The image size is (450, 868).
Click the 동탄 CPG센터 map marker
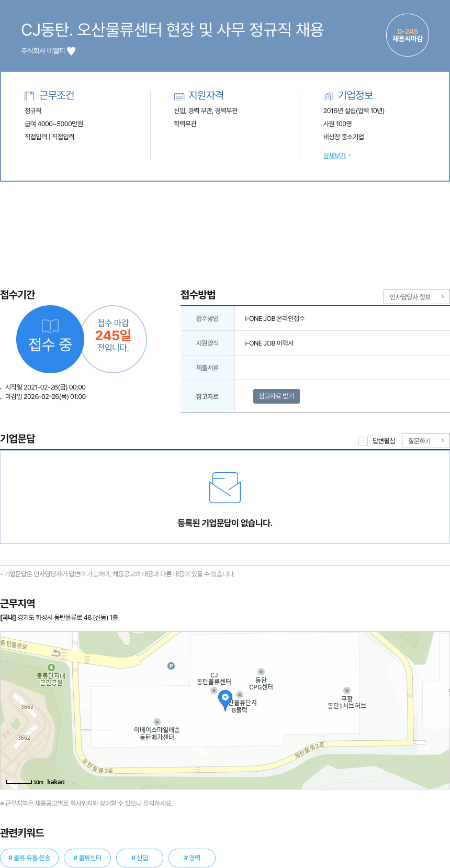(x=261, y=671)
